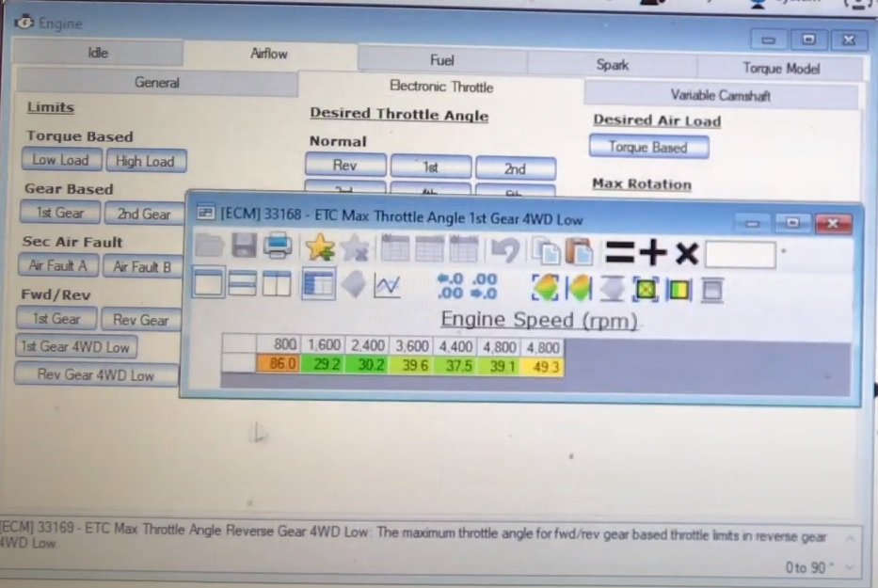This screenshot has width=878, height=588.
Task: Click the value input box in toolbar
Action: pyautogui.click(x=741, y=255)
